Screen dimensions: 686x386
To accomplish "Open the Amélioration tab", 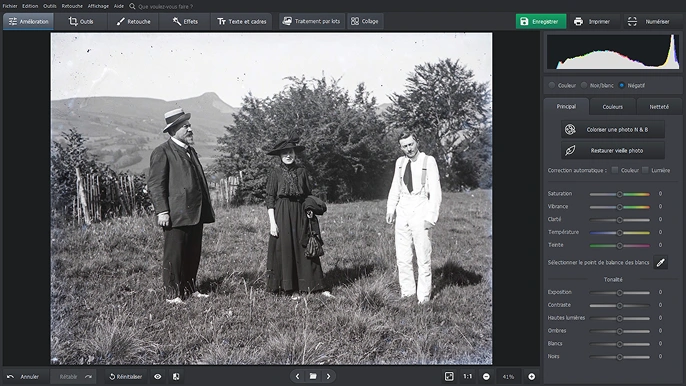I will (28, 21).
